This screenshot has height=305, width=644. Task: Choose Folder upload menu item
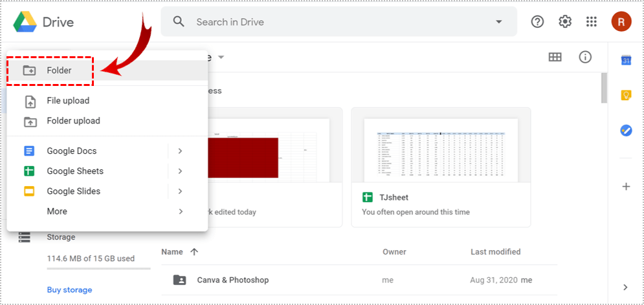point(73,121)
